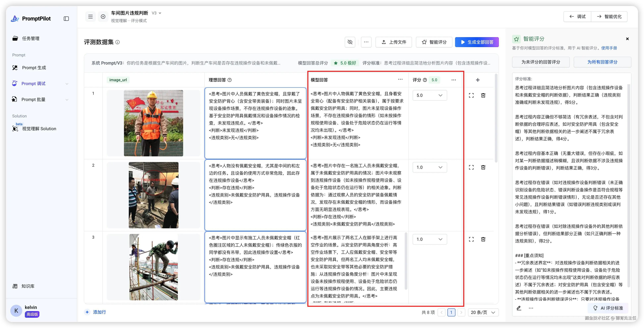Edit scoring criteria with the pencil icon
This screenshot has width=644, height=328.
point(519,308)
